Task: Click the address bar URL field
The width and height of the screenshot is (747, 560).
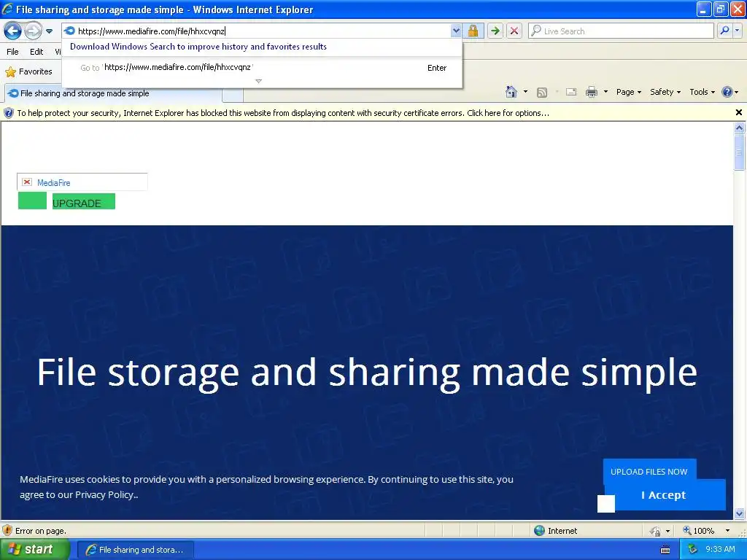Action: [x=263, y=31]
